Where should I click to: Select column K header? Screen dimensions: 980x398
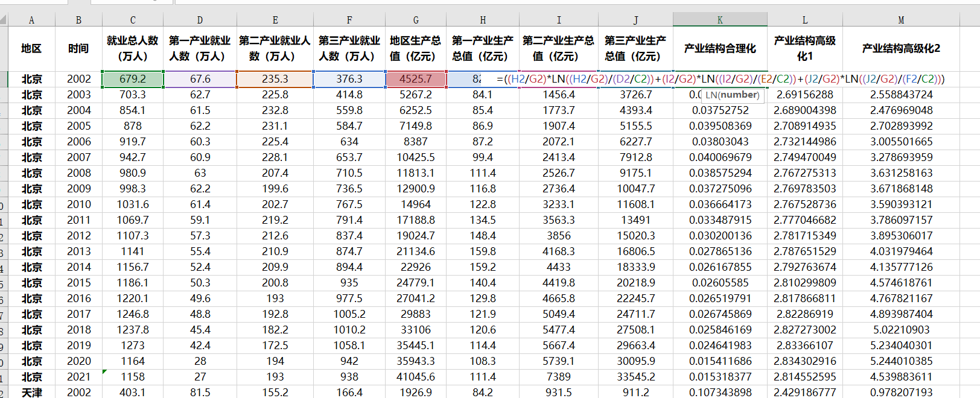[x=720, y=20]
